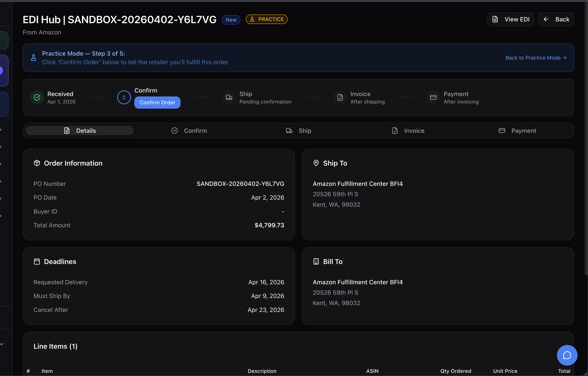Screen dimensions: 588x376
Task: Click Requested Delivery date Apr 16, 2026
Action: pos(266,282)
